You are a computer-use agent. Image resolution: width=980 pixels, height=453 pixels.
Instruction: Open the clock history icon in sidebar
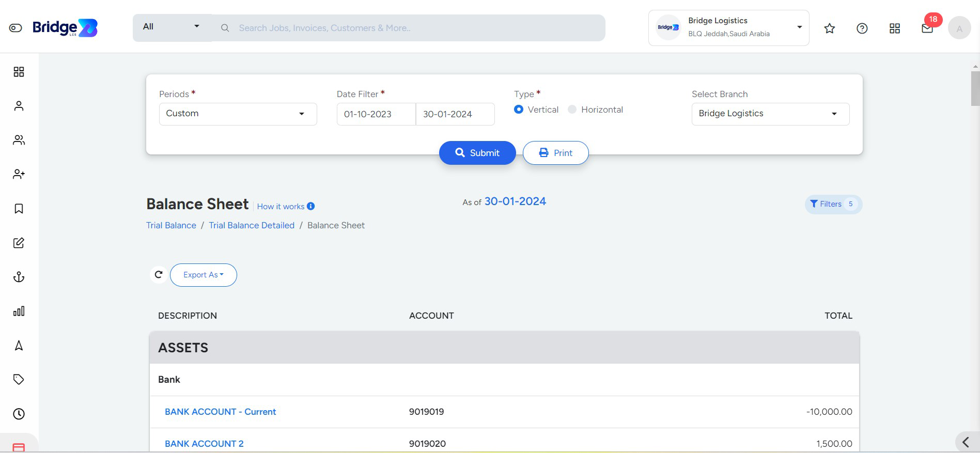click(x=19, y=414)
